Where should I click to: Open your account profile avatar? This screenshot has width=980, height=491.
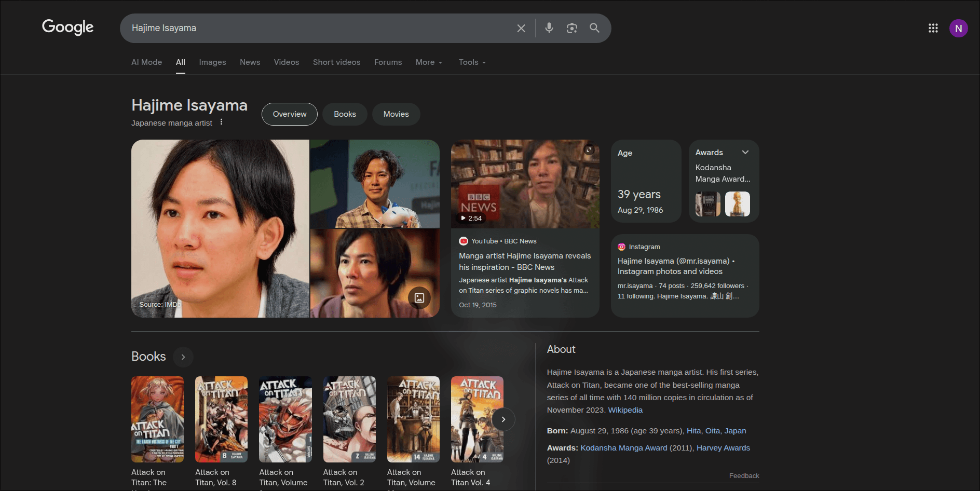pos(959,28)
